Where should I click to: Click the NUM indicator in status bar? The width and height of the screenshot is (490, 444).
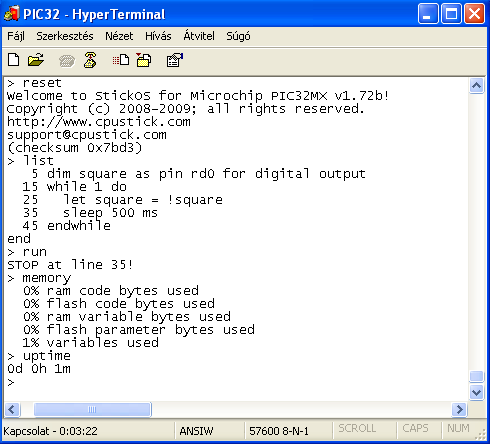(458, 428)
